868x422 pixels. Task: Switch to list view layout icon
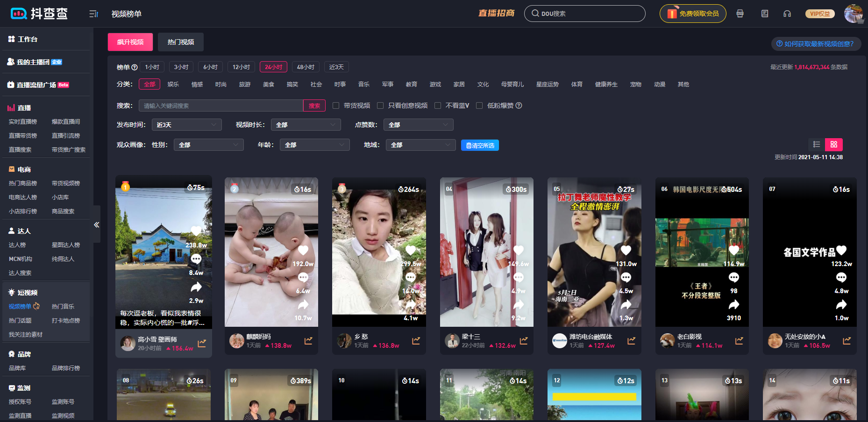click(x=817, y=144)
